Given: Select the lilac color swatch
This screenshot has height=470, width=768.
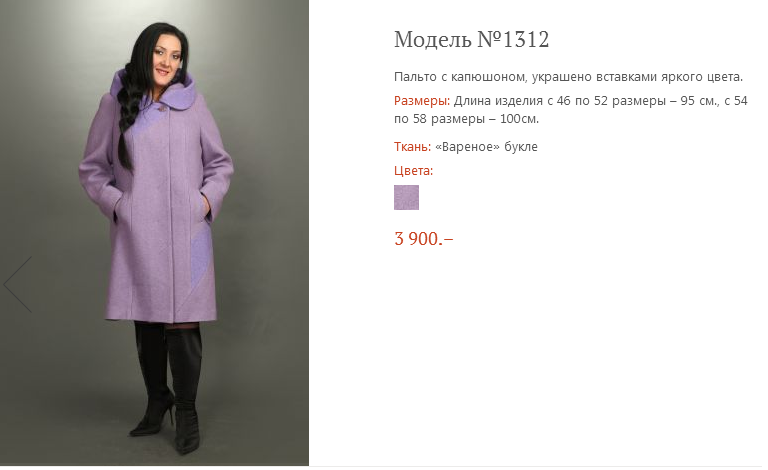Looking at the screenshot, I should pos(407,197).
